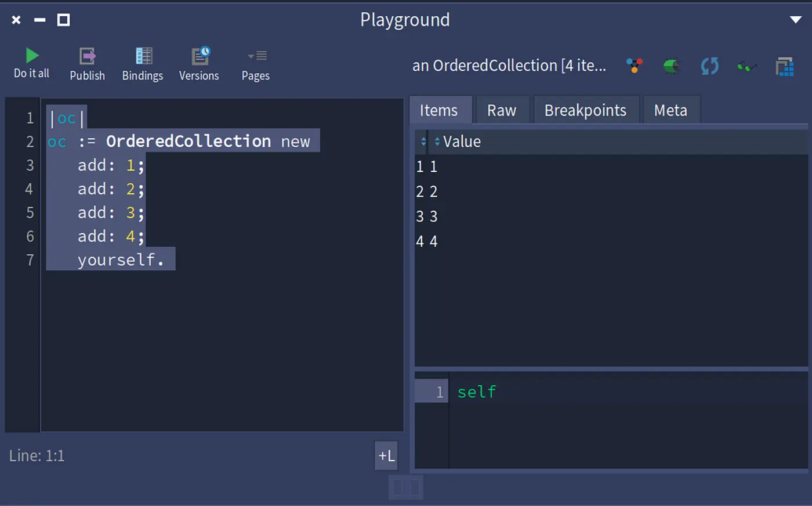Viewport: 812px width, 506px height.
Task: Click the index column sort arrows
Action: pos(423,142)
